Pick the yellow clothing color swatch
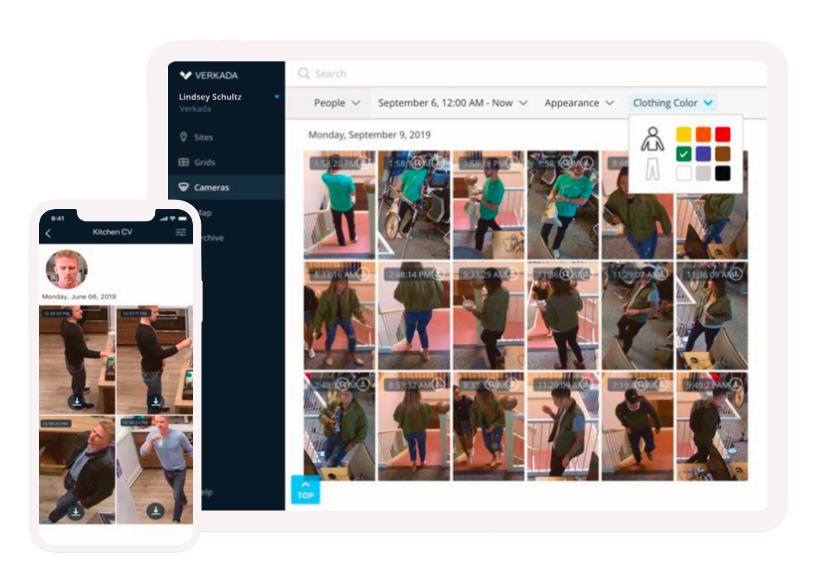The image size is (815, 582). 683,134
